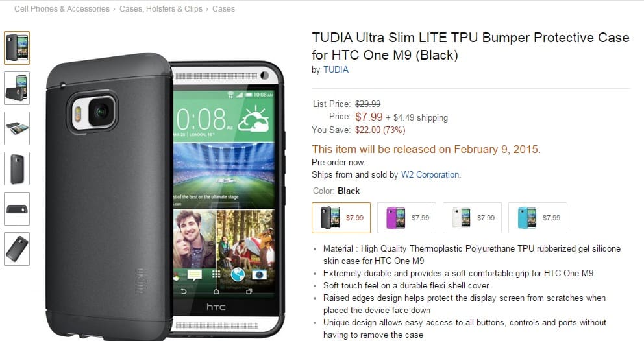
Task: Open the TUDIA brand link
Action: click(336, 70)
